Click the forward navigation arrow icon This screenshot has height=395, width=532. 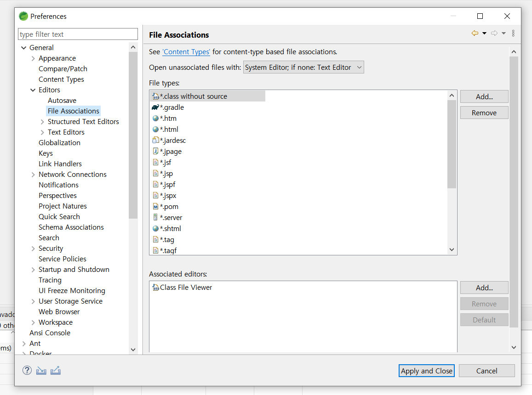pyautogui.click(x=494, y=33)
